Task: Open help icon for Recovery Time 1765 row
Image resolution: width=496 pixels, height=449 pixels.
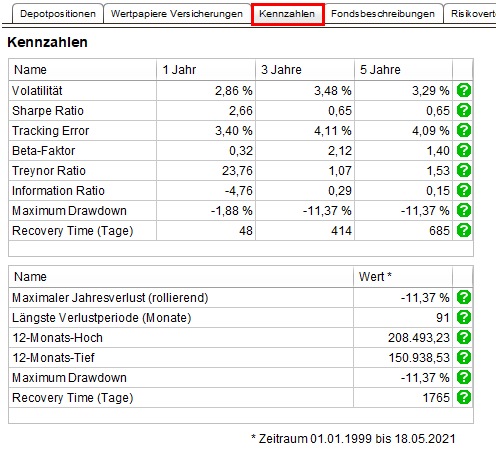Action: 464,397
